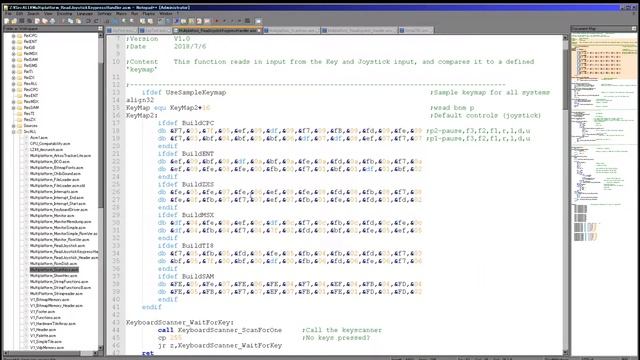
Task: Open the Macro menu
Action: pyautogui.click(x=121, y=13)
